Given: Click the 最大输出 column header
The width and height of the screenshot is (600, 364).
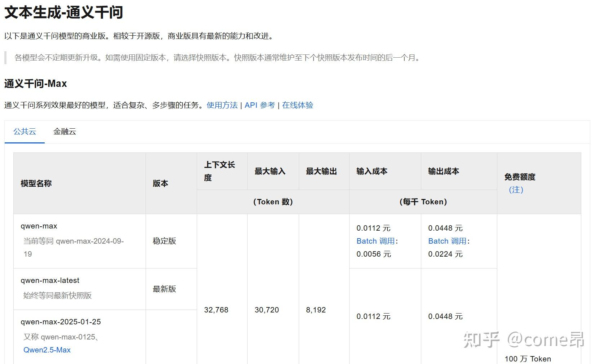Looking at the screenshot, I should [x=321, y=171].
